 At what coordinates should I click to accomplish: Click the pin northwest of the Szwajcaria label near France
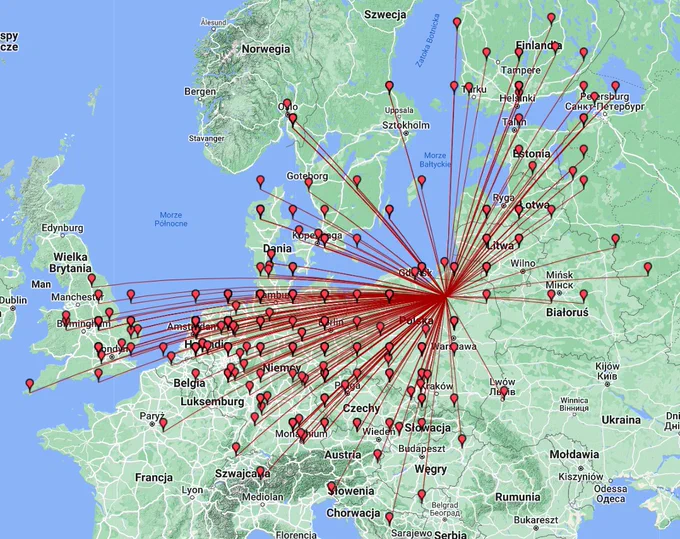(x=236, y=448)
